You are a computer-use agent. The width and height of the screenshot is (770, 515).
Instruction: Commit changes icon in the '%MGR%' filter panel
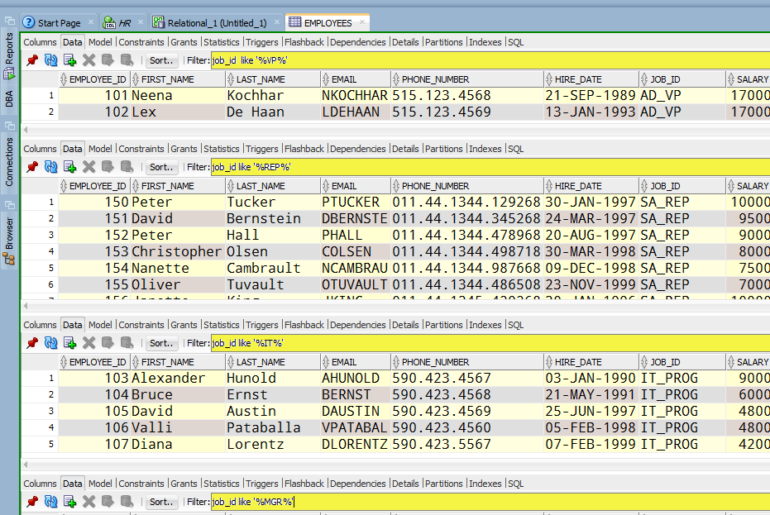(x=108, y=501)
